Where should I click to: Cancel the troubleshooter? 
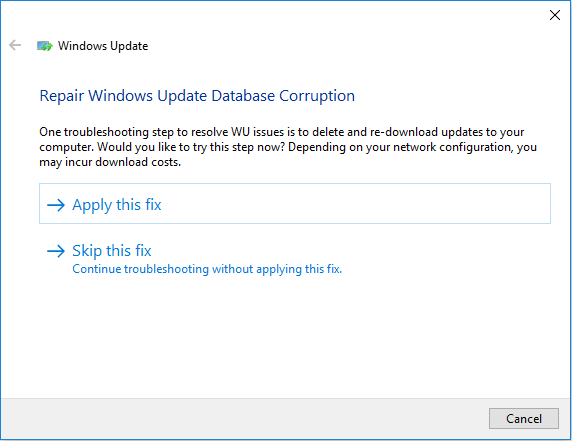pos(523,418)
